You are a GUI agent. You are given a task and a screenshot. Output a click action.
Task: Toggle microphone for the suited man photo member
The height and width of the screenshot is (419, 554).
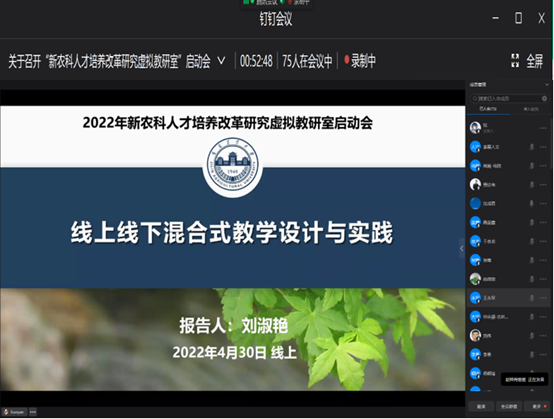(x=531, y=184)
